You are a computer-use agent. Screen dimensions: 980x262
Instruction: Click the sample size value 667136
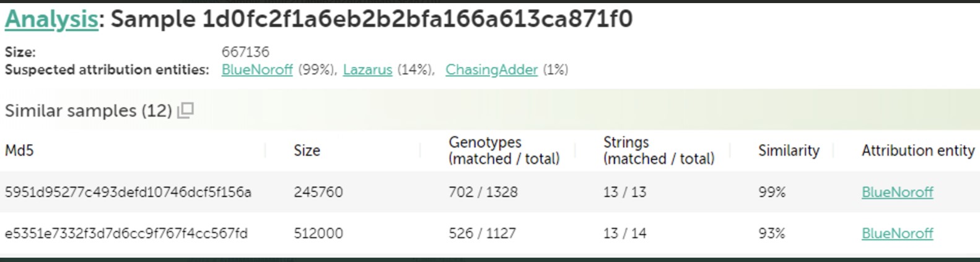[245, 52]
